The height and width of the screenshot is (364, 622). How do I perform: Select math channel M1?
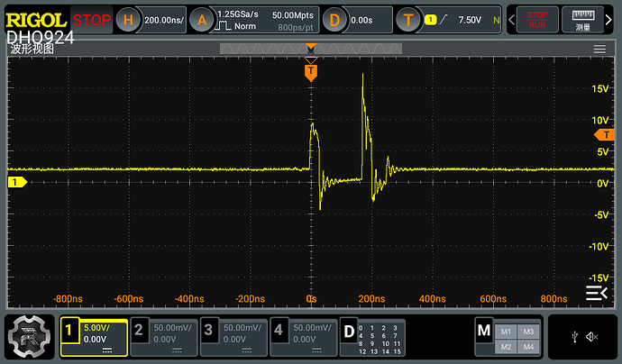point(506,332)
